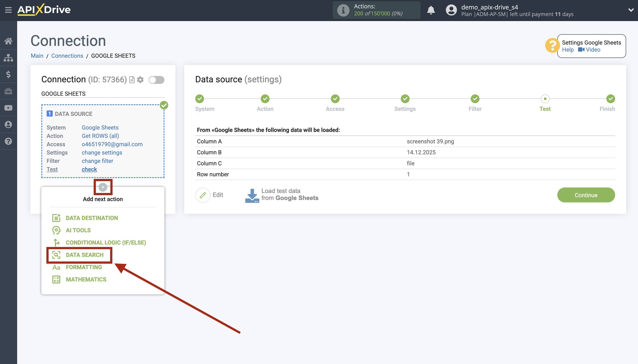Select the Data Destination action icon

pyautogui.click(x=56, y=218)
